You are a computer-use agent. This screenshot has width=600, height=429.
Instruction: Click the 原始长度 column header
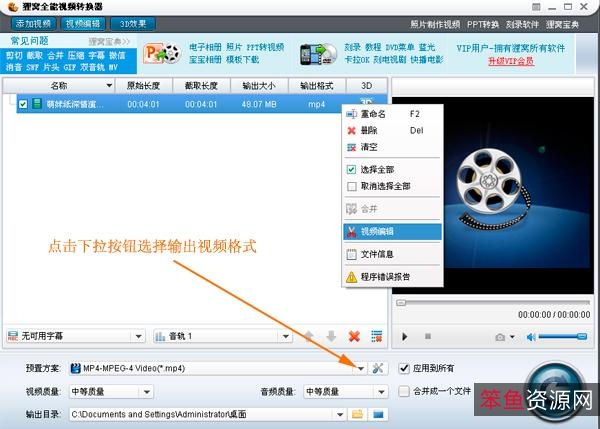144,86
